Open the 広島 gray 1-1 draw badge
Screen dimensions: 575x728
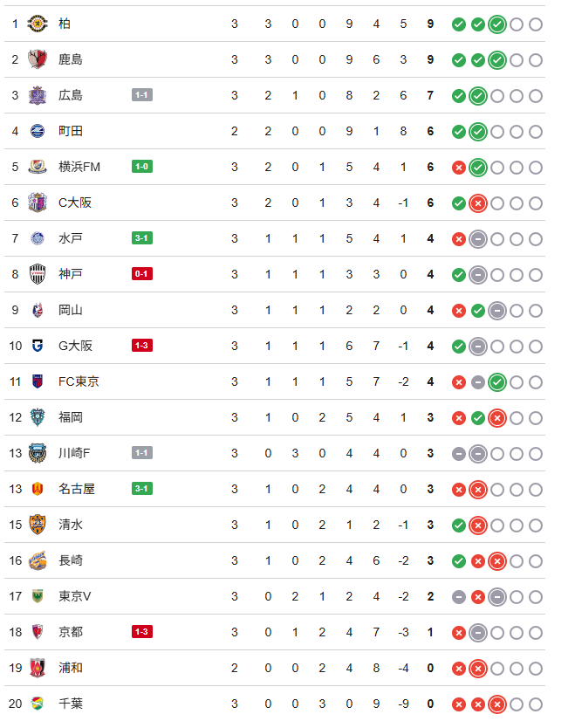pos(142,95)
